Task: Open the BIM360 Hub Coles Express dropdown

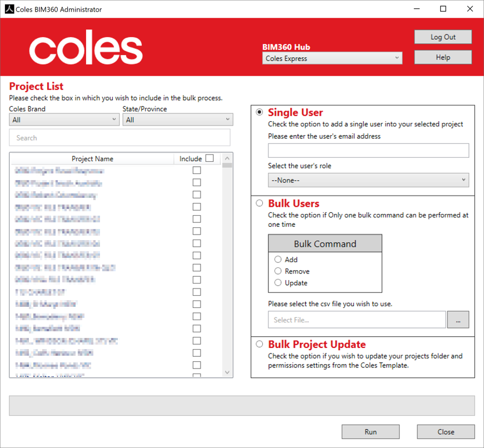Action: [332, 58]
